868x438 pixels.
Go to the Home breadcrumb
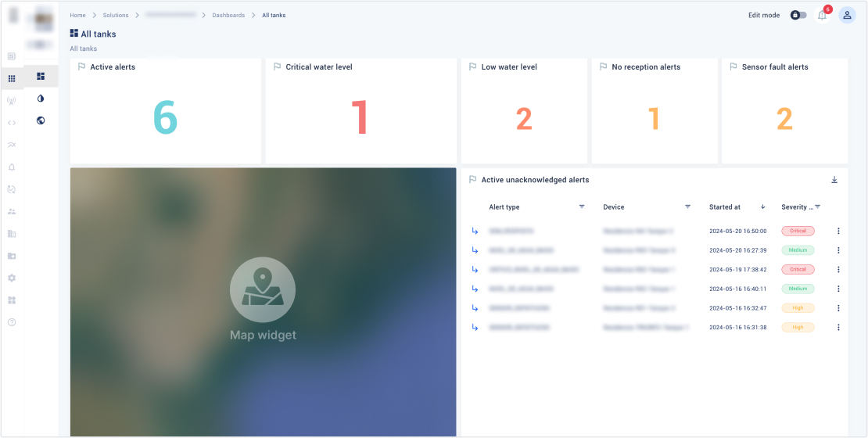click(77, 15)
